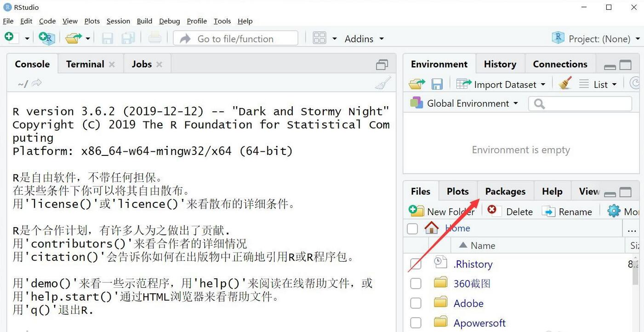View current working directory arrow icon
The width and height of the screenshot is (644, 332).
37,83
